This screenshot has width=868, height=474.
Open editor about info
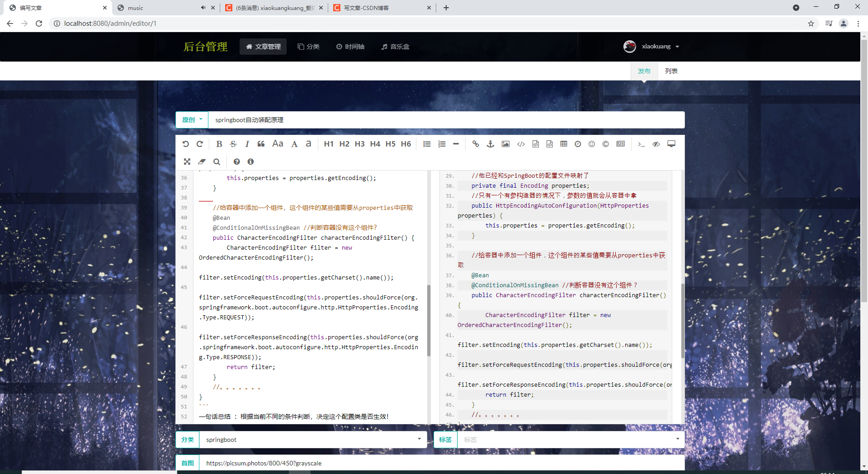coord(250,161)
